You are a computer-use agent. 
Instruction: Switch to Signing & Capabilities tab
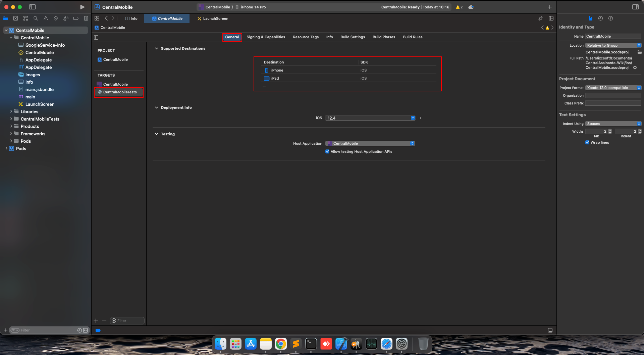coord(266,37)
